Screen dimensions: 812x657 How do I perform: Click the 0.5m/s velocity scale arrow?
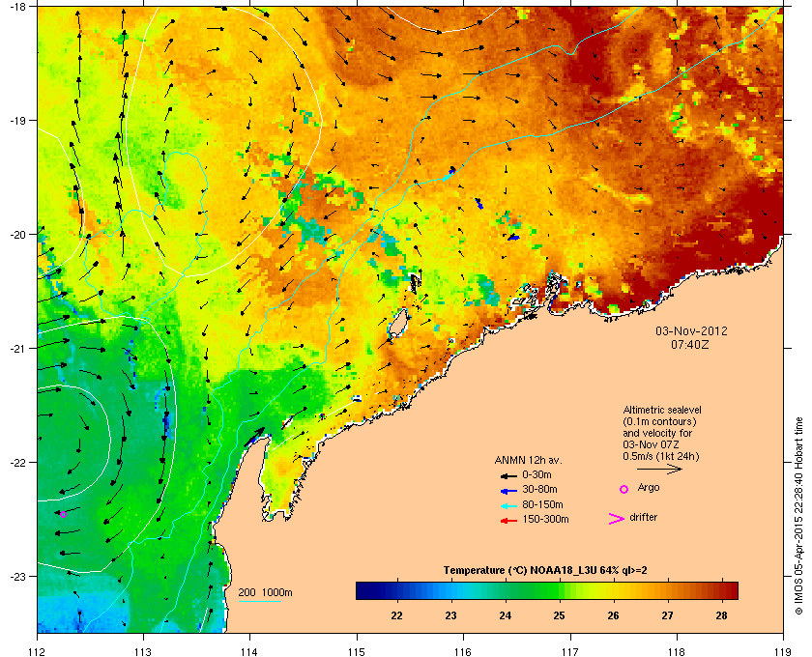659,470
